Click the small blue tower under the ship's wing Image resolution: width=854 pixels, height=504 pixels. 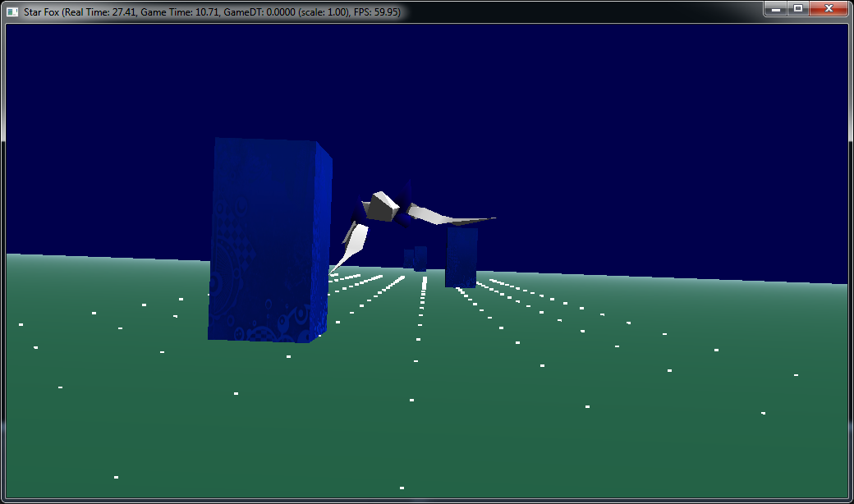coord(461,258)
